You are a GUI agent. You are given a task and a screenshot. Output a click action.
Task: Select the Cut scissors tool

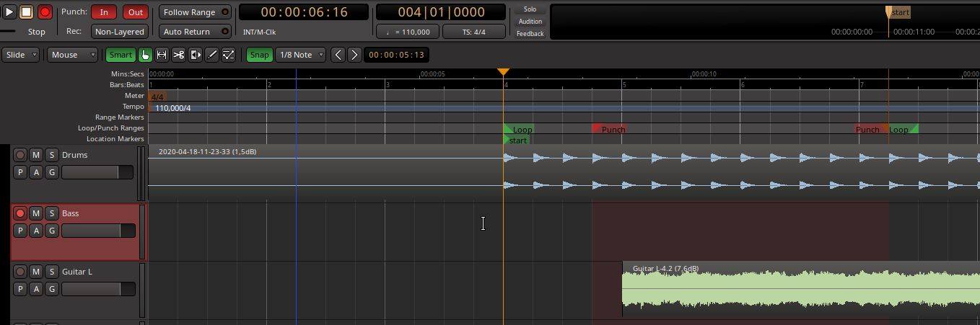[x=178, y=55]
